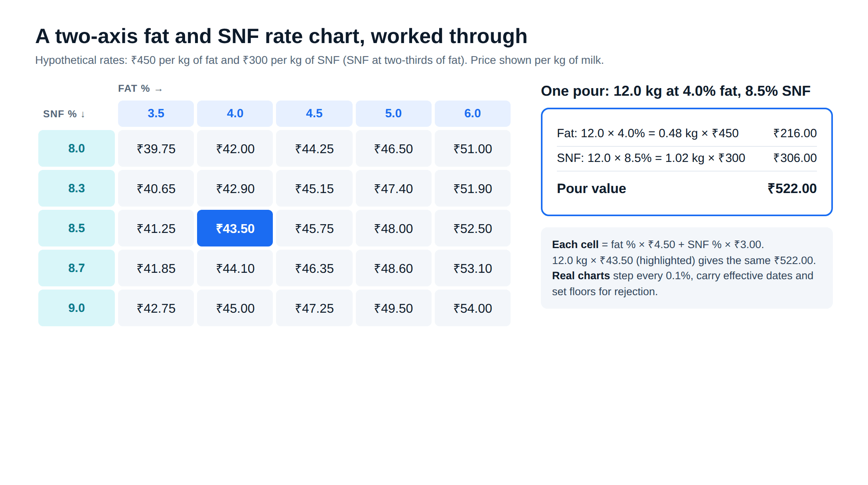
Task: Click the 5.0 fat % column header
Action: point(393,114)
